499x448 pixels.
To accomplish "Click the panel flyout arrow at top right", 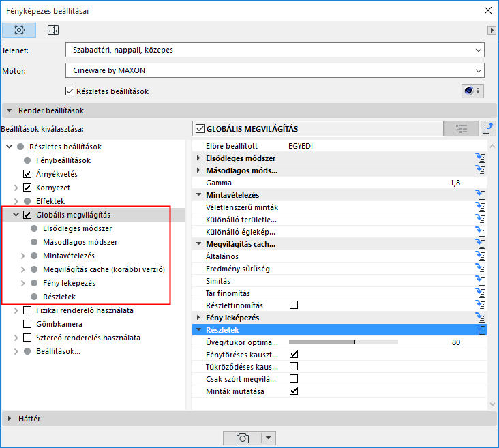I will tap(492, 30).
